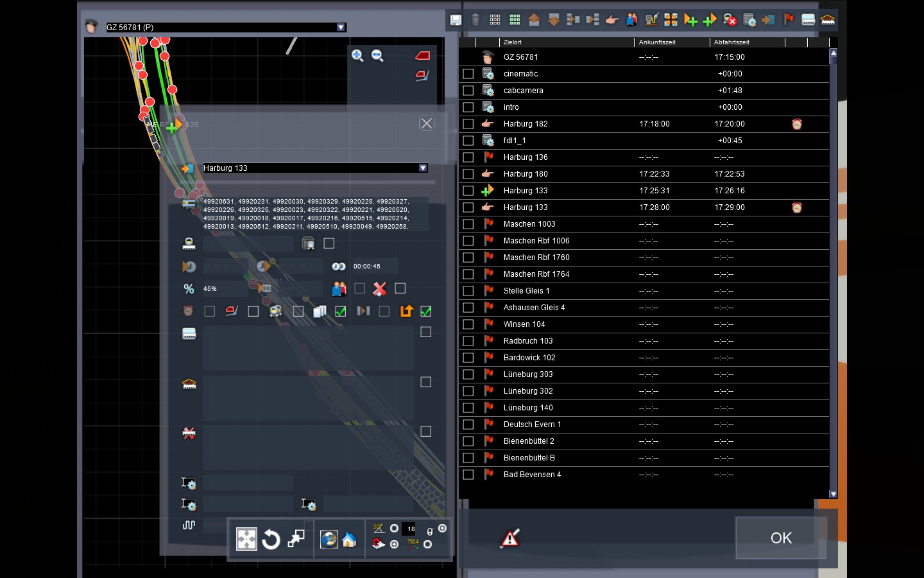This screenshot has width=924, height=578.
Task: Uncheck the green checkbox beside orange turn arrow
Action: (x=426, y=311)
